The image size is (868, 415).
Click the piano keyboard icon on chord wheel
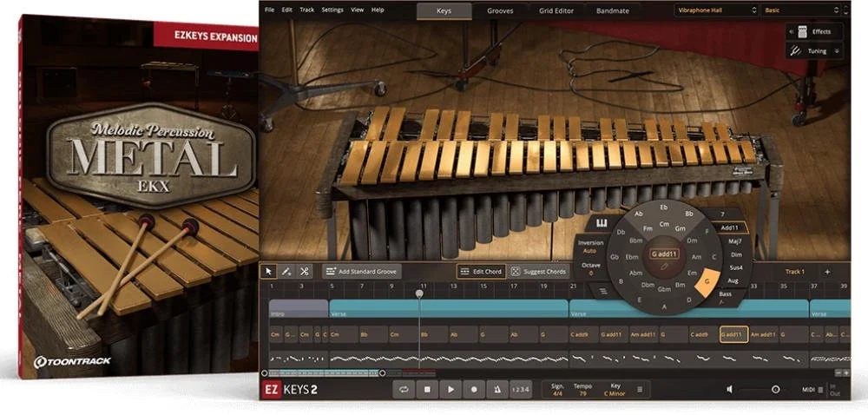(x=602, y=224)
